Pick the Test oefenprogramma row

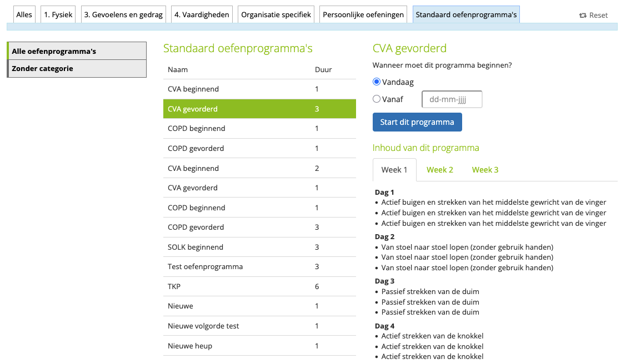coord(259,266)
